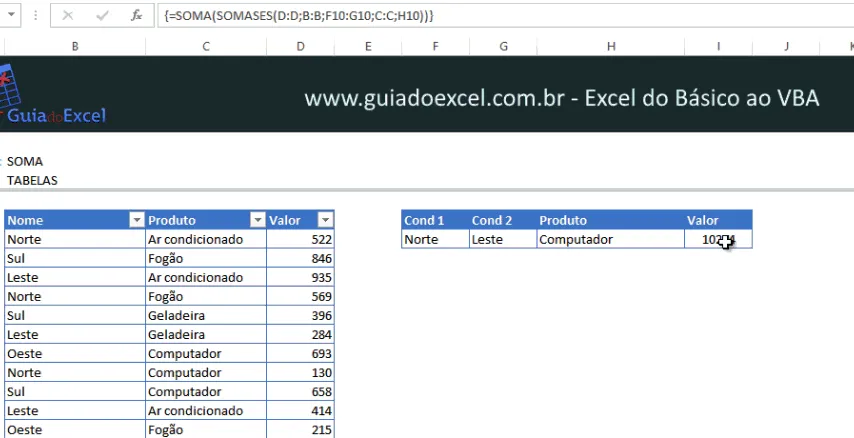Select column I header
The height and width of the screenshot is (438, 854).
(x=718, y=47)
